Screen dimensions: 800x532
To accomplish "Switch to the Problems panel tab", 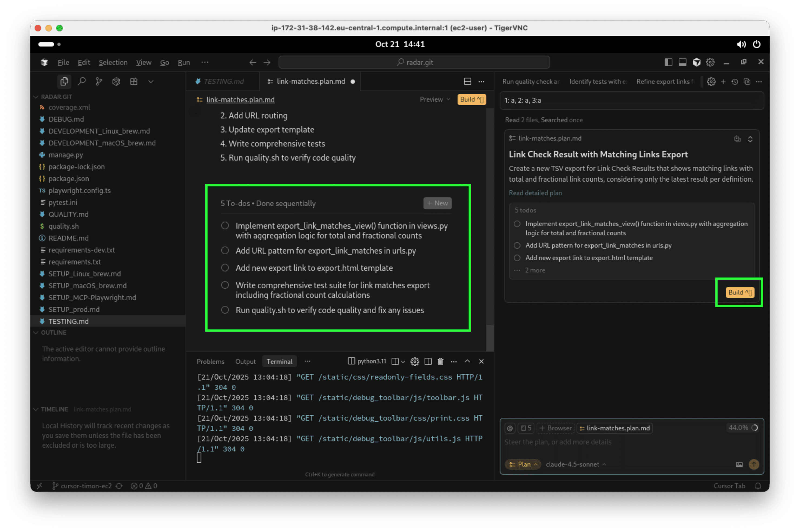I will [x=210, y=361].
